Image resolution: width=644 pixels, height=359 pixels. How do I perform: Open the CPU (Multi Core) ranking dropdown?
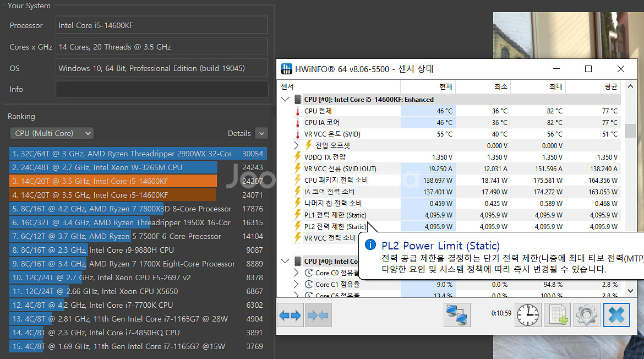[x=52, y=133]
